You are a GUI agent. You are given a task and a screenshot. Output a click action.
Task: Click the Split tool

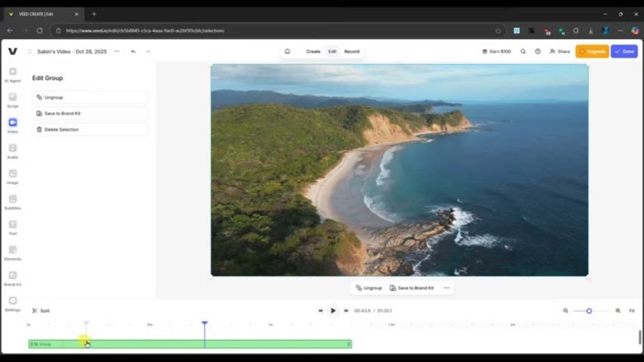[x=41, y=310]
